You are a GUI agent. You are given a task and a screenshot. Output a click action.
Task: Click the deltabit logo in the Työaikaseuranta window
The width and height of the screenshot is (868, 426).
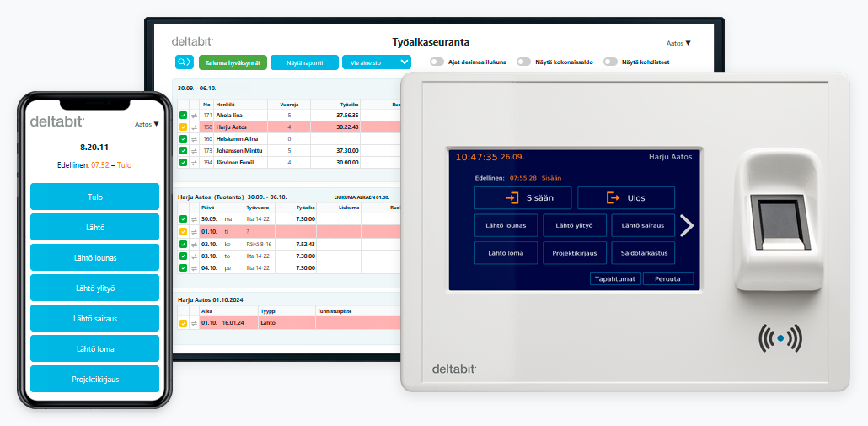[x=192, y=41]
